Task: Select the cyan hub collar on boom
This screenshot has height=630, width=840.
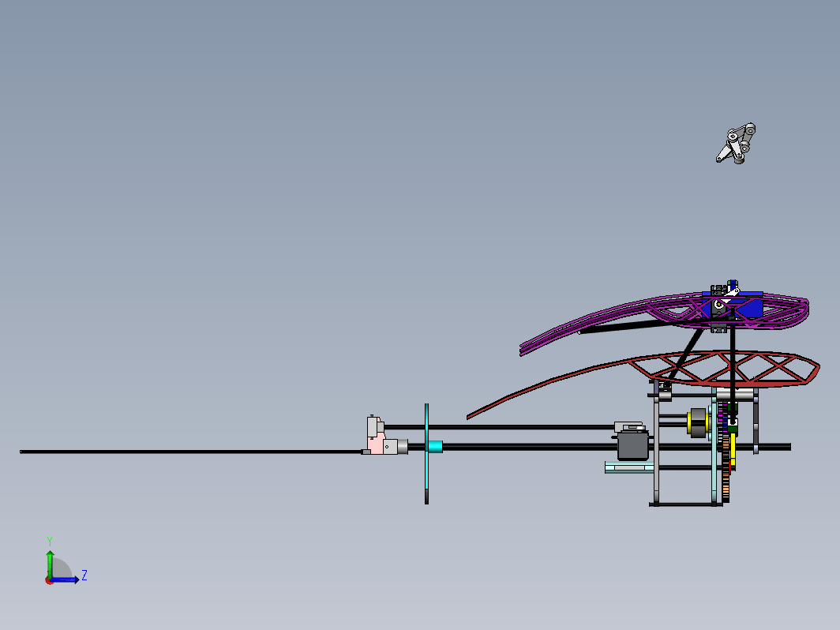Action: click(x=436, y=446)
